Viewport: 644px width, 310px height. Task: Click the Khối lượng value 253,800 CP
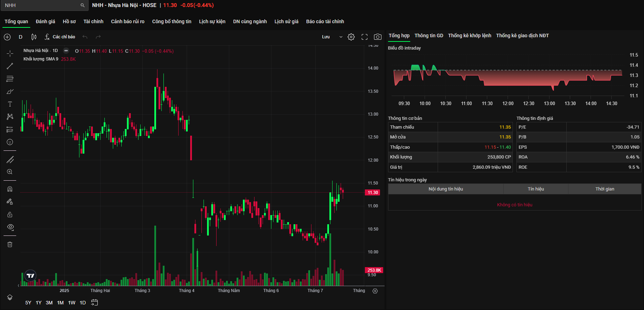coord(499,157)
